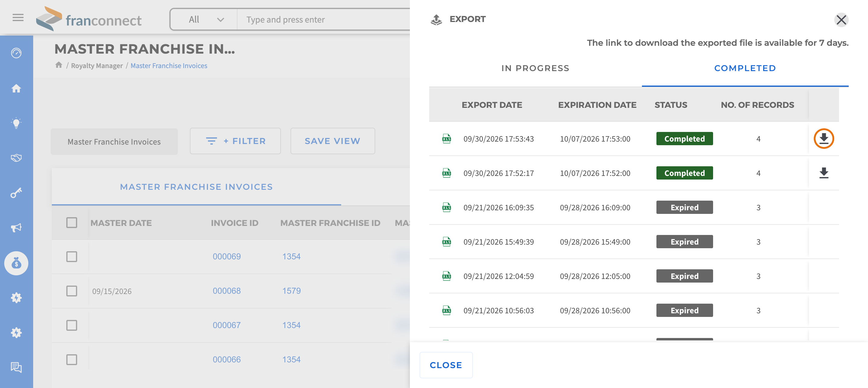Click the Master Franchise Invoices view selector
This screenshot has width=868, height=388.
pyautogui.click(x=114, y=142)
